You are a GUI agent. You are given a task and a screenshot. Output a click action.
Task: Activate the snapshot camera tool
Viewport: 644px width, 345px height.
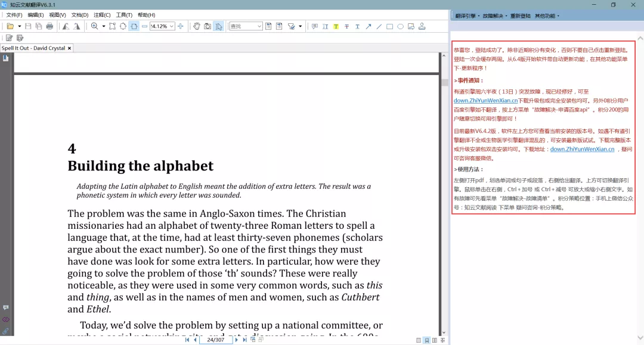coord(208,26)
